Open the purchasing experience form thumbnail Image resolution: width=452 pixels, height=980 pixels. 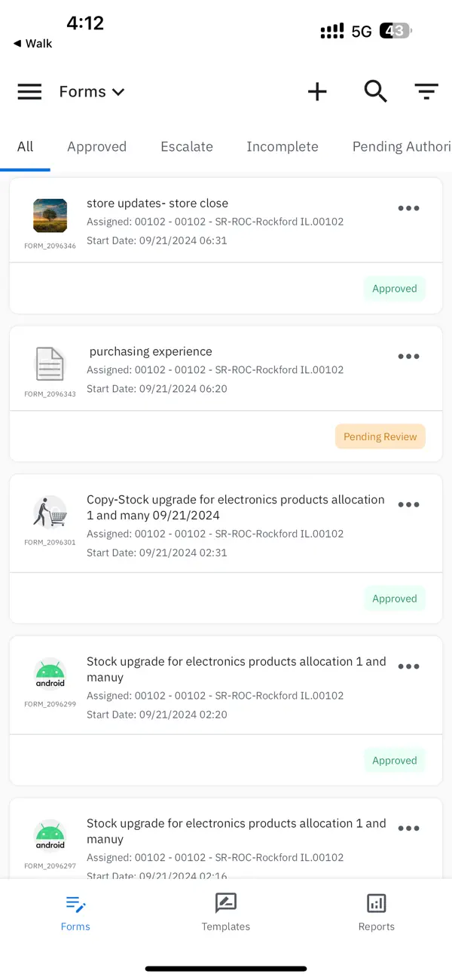pyautogui.click(x=50, y=363)
